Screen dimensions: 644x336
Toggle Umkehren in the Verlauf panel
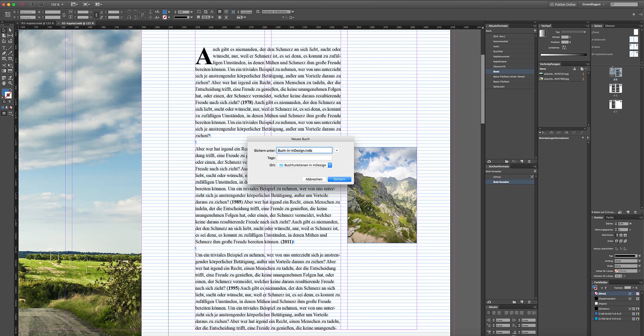(564, 48)
